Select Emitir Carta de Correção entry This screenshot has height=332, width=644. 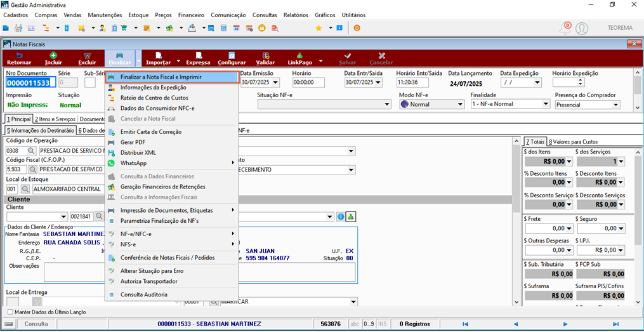172,132
